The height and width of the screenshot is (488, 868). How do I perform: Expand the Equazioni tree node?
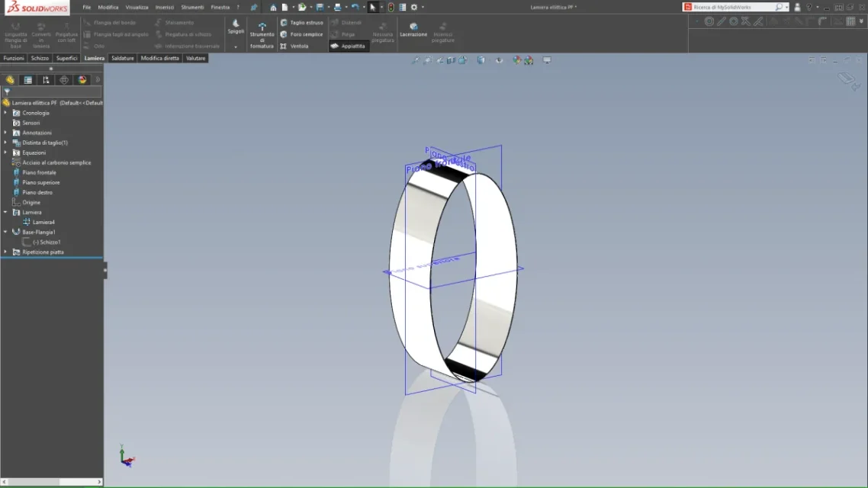click(5, 152)
